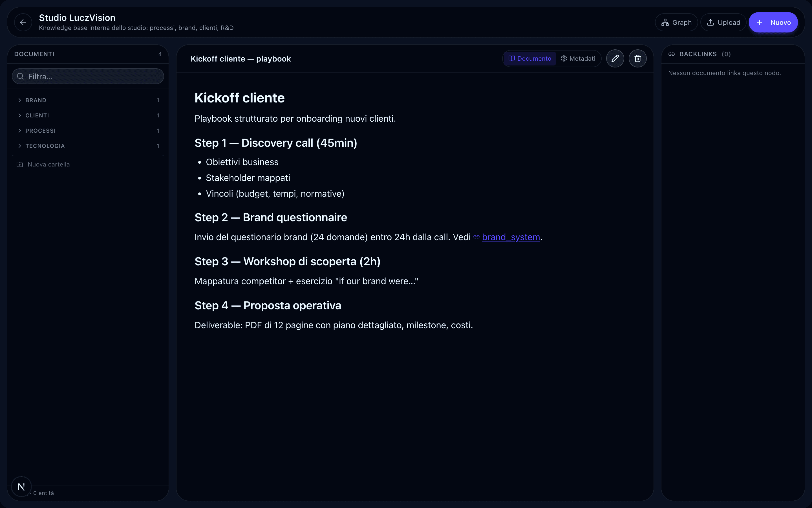Image resolution: width=812 pixels, height=508 pixels.
Task: Click bullet 'Vincoli (budget, tempi, normative)'
Action: click(275, 194)
